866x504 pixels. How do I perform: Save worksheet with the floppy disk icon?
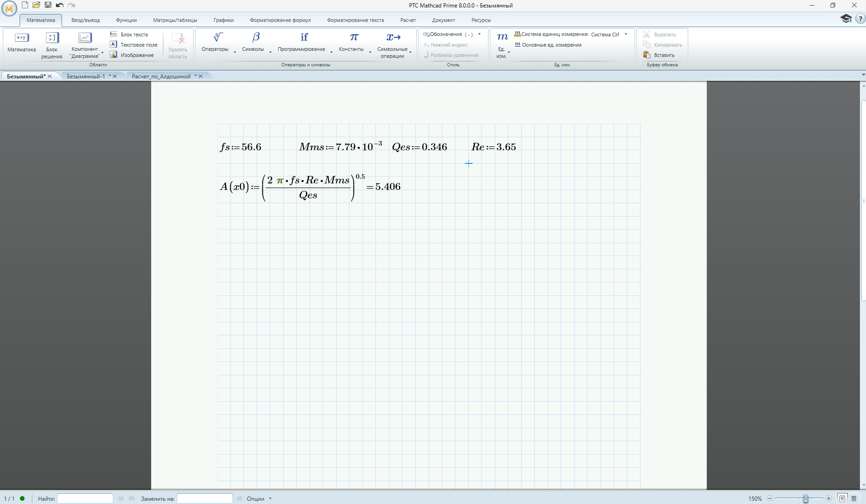(48, 5)
